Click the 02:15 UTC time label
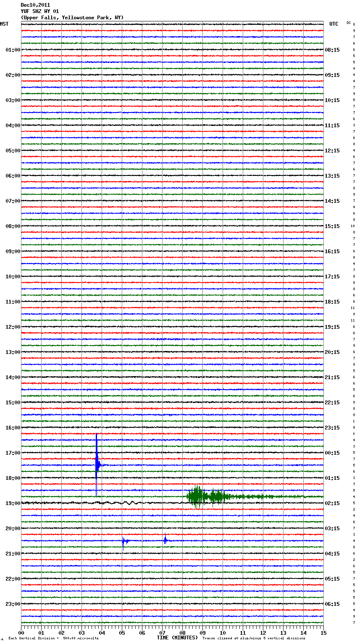Image resolution: width=357 pixels, height=644 pixels. click(332, 503)
